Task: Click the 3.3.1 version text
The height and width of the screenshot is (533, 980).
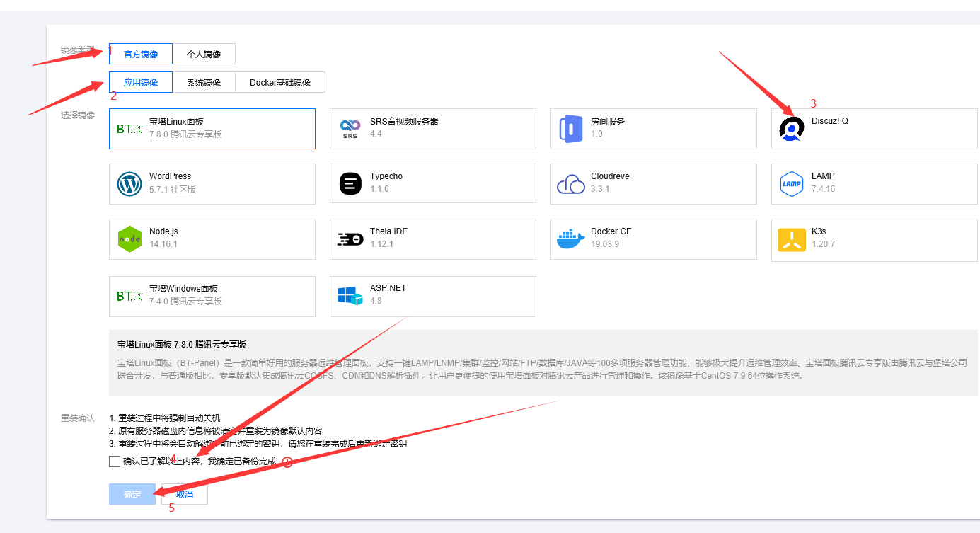Action: coord(600,189)
